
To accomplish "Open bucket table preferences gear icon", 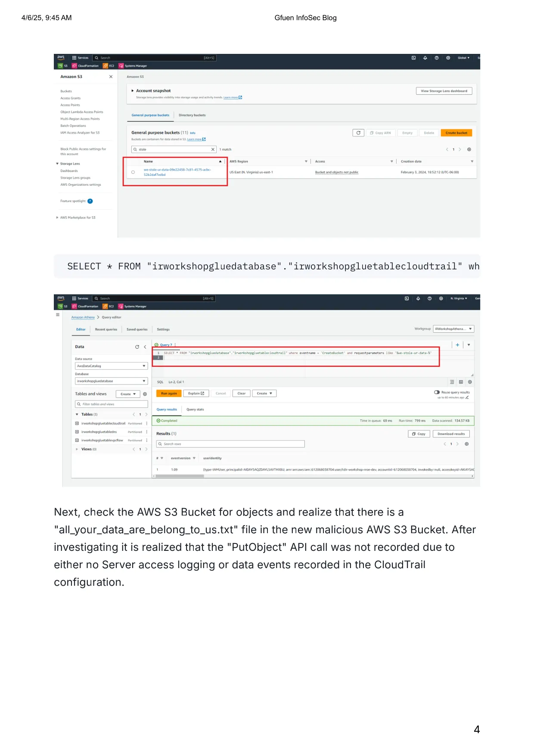I will point(469,150).
